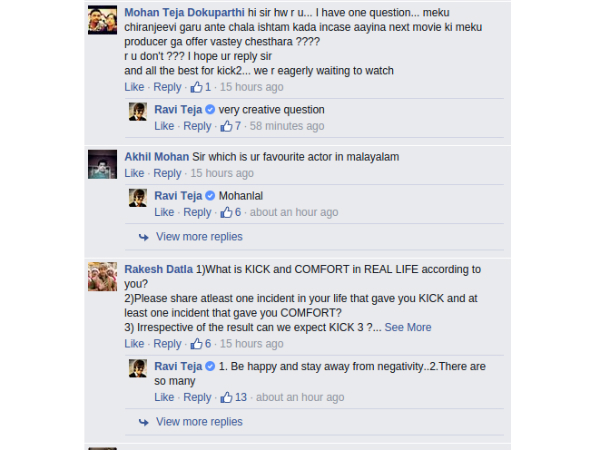Click the thumbs-up icon under the Mohanlal reply

[x=226, y=212]
